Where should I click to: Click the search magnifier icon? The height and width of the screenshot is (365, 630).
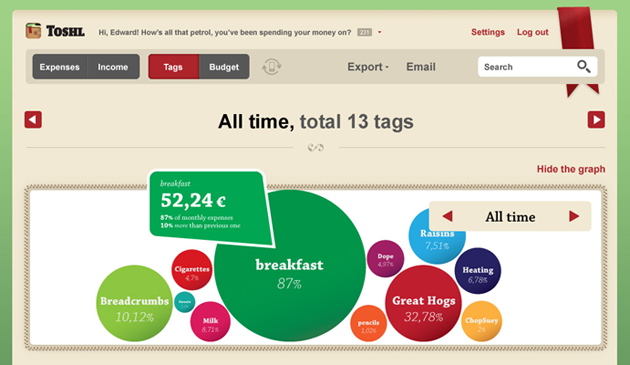pyautogui.click(x=583, y=66)
